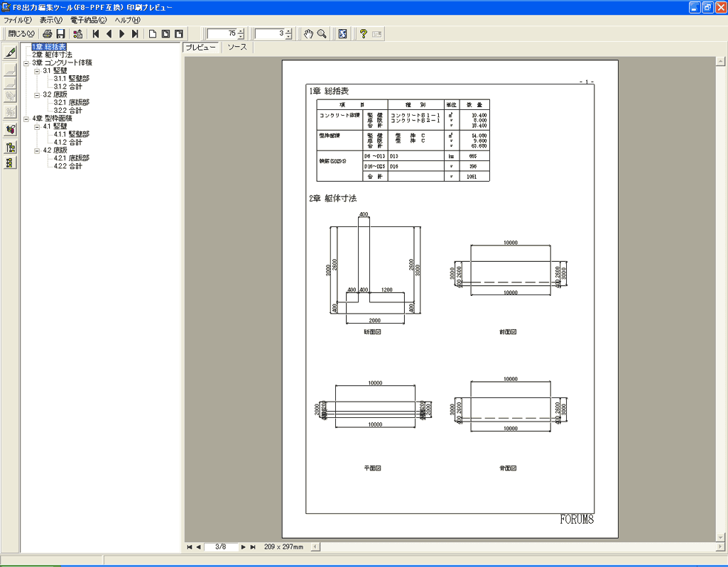Image resolution: width=728 pixels, height=567 pixels.
Task: Click the tree structure sidebar icon
Action: 10,148
